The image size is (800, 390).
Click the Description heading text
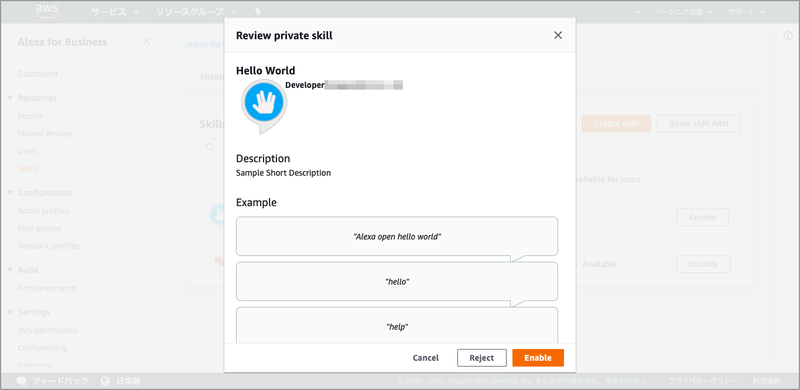point(263,158)
